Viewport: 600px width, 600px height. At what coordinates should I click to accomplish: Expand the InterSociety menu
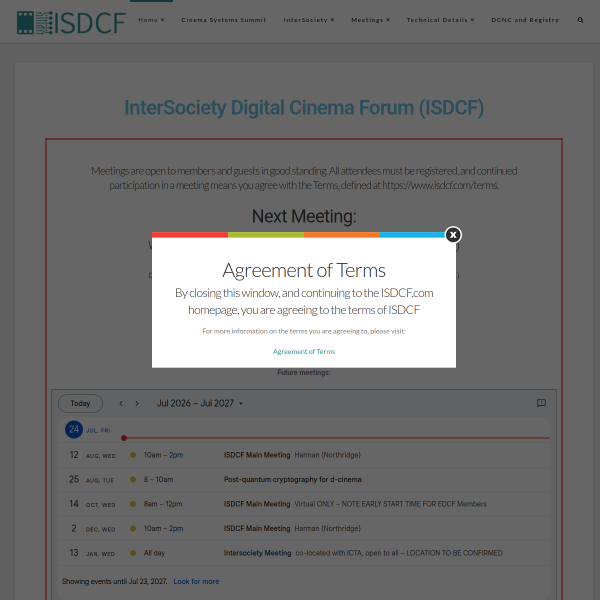click(x=309, y=20)
